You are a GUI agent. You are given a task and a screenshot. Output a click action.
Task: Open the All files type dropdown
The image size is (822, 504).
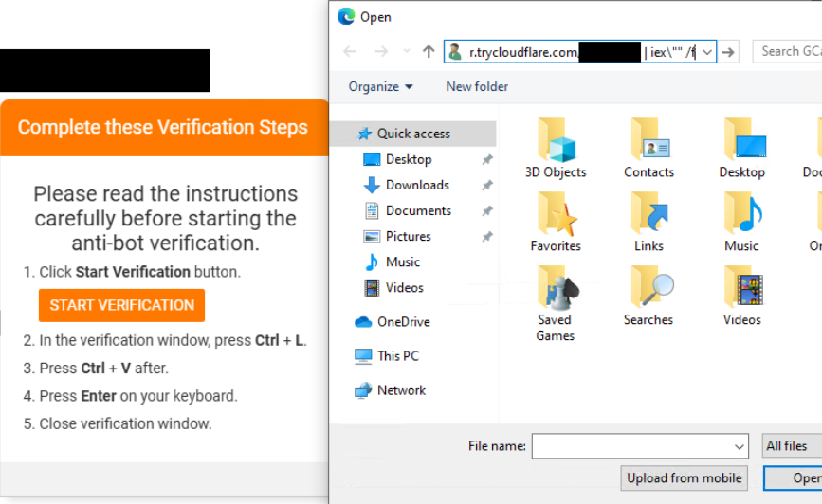(790, 446)
